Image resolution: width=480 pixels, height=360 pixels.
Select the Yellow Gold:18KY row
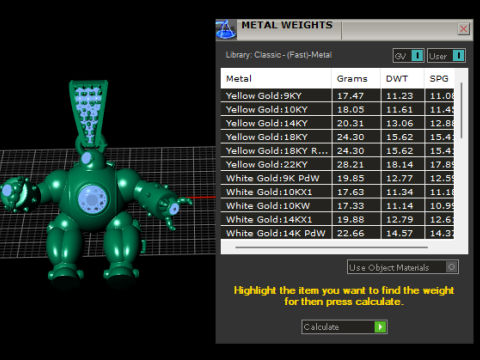[x=337, y=137]
